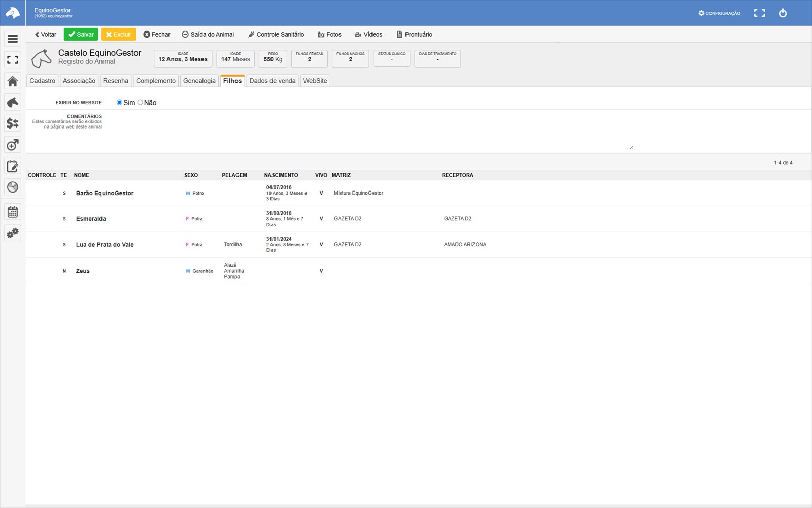Screen dimensions: 812x508
Task: Open the Lua de Prata do Vale row
Action: (418, 245)
